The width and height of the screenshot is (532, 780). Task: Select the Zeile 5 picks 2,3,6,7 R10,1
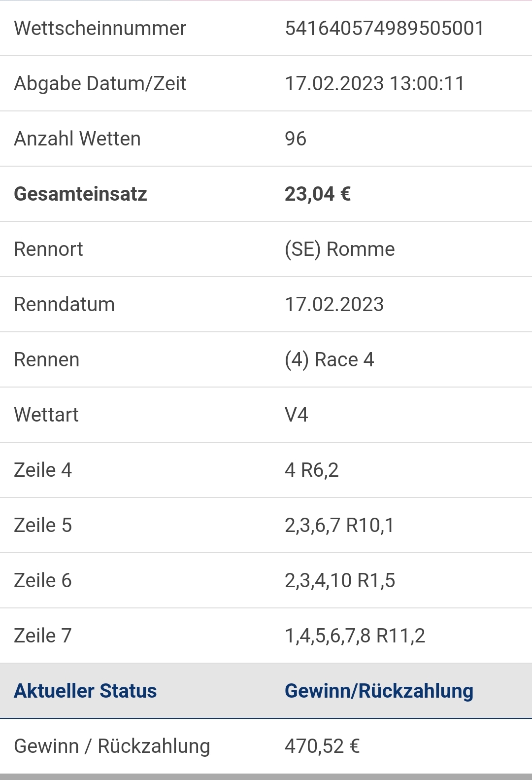pos(340,525)
